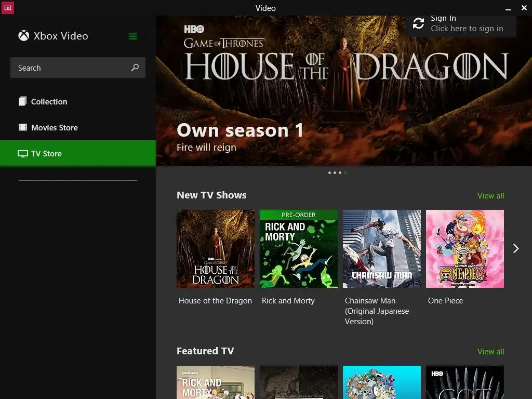Click 'Rick and Morty' title text
This screenshot has width=532, height=399.
point(288,301)
